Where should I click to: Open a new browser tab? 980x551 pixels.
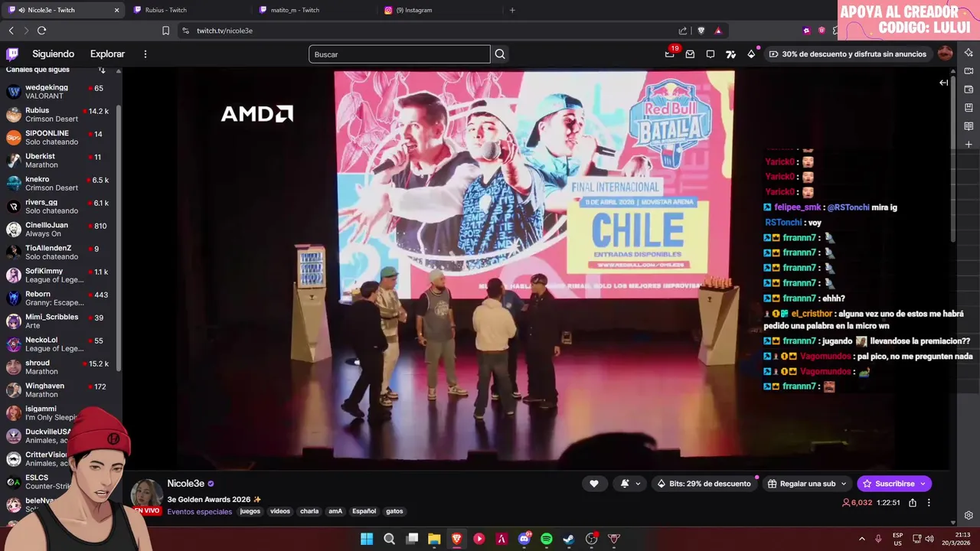point(512,10)
